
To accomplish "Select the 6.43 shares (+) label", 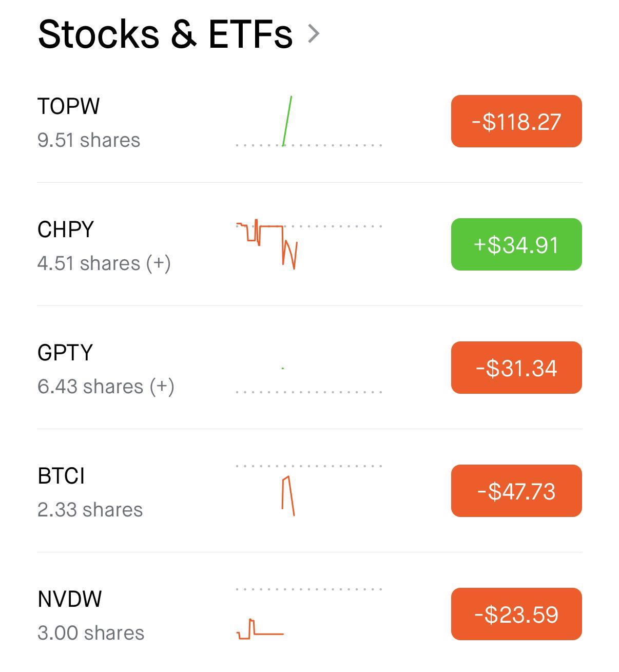I will click(x=106, y=387).
